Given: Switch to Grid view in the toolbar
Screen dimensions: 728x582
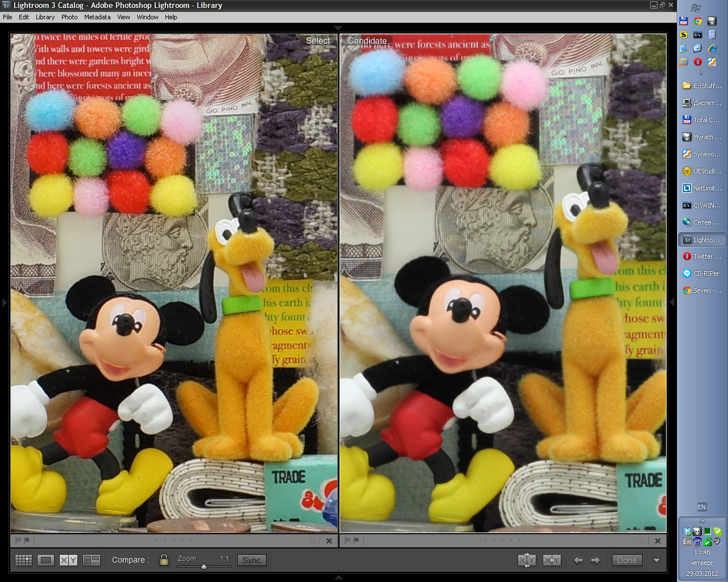Looking at the screenshot, I should (23, 560).
